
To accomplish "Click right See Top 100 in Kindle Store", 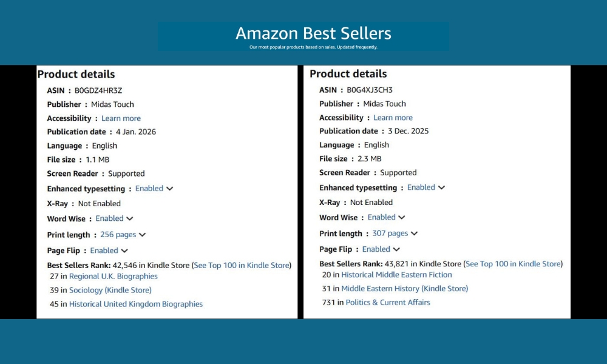I will (x=513, y=264).
